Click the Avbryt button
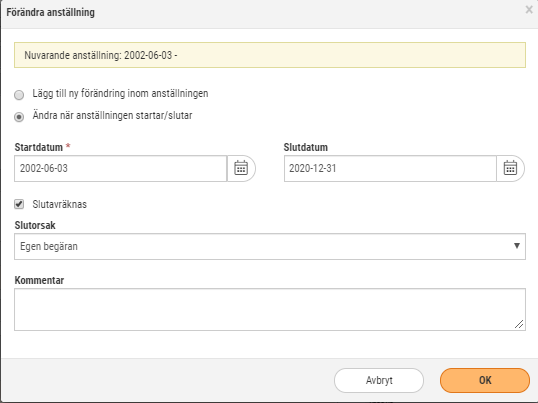The height and width of the screenshot is (403, 538). [x=379, y=380]
